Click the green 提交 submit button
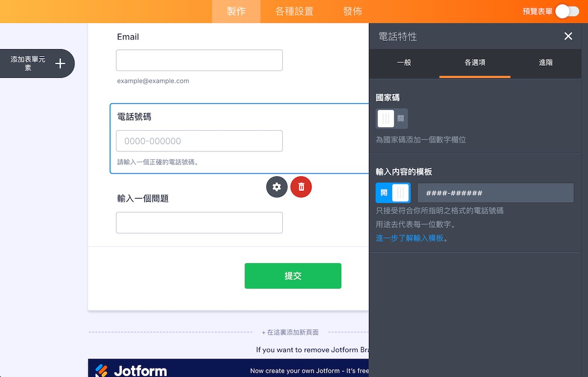Viewport: 588px width, 377px height. (293, 276)
